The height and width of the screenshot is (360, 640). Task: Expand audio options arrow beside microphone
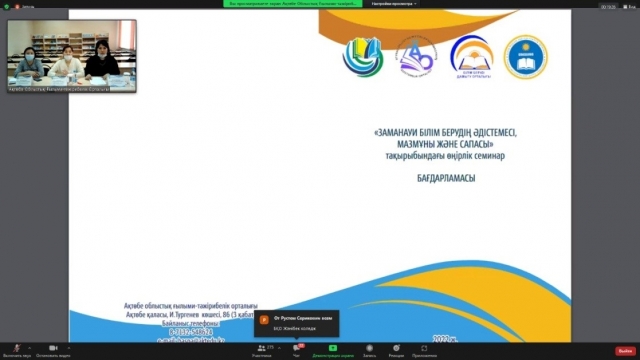click(x=29, y=348)
